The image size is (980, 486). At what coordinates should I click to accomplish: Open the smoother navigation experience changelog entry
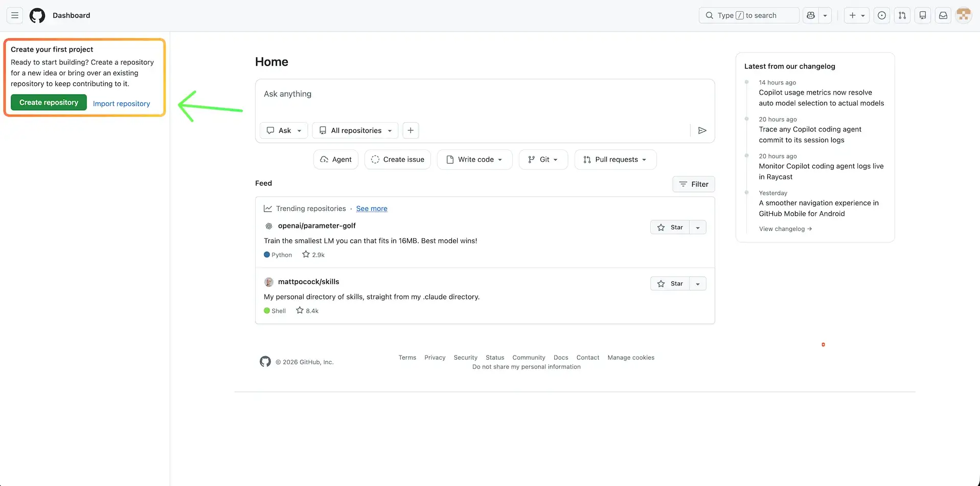coord(818,208)
